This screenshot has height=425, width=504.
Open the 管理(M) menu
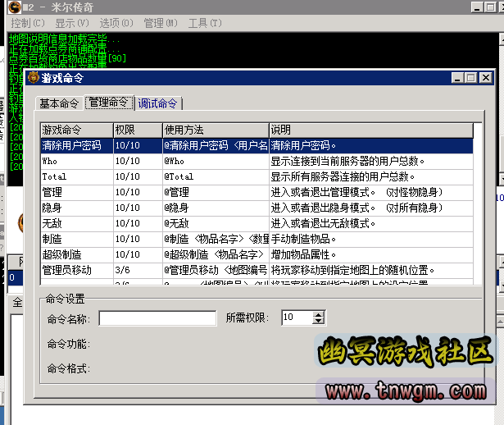tap(160, 23)
